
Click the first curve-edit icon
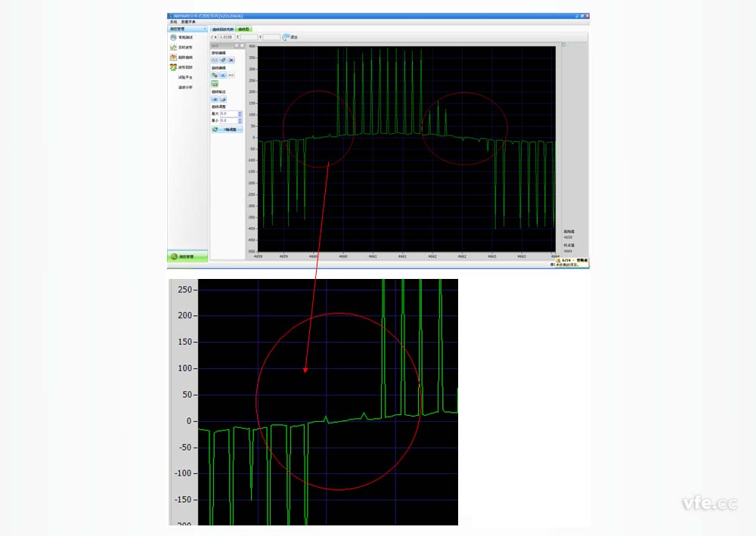pyautogui.click(x=215, y=76)
